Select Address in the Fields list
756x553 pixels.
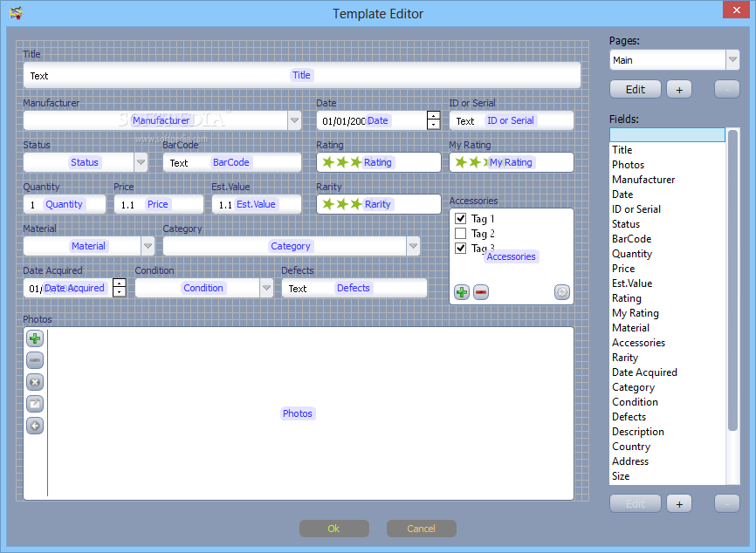click(x=667, y=461)
